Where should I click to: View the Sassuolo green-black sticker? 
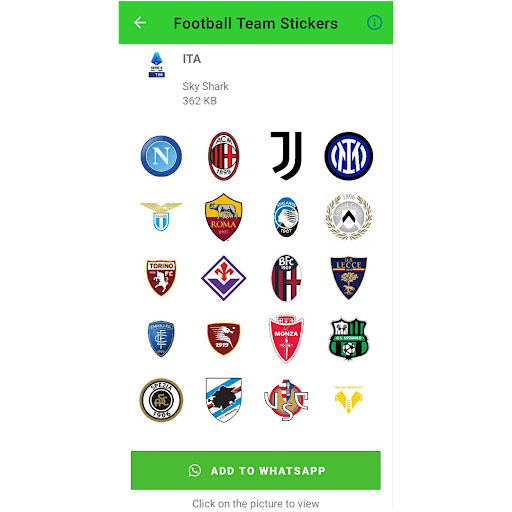tap(349, 339)
